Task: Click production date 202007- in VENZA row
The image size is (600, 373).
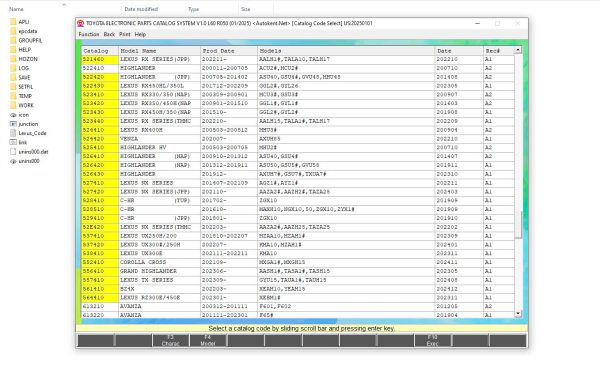Action: coord(229,139)
